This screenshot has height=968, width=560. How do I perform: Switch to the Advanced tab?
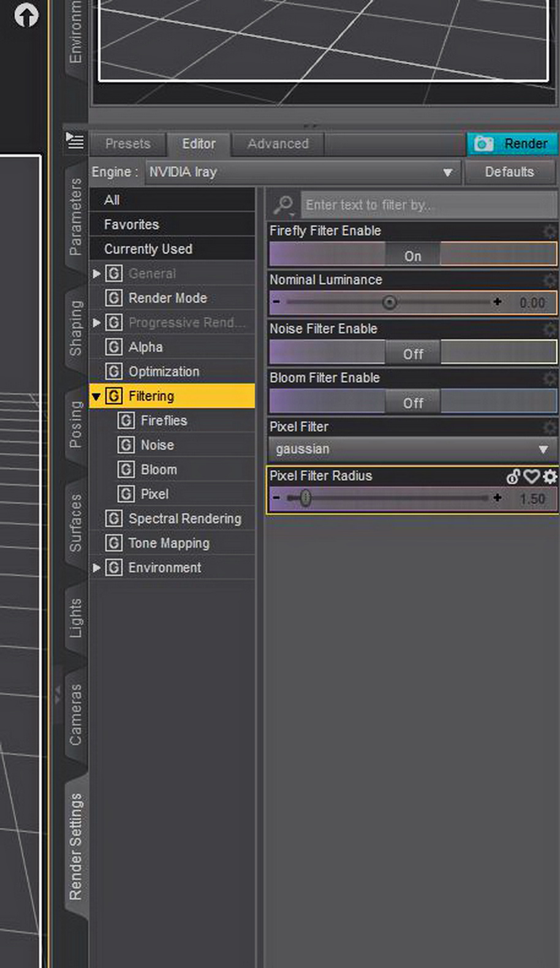tap(278, 144)
